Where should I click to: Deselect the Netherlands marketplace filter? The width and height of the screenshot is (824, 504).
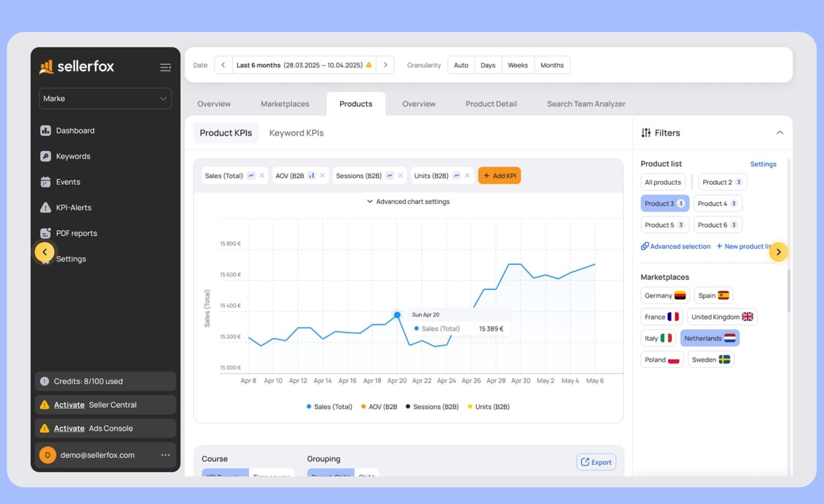coord(710,338)
